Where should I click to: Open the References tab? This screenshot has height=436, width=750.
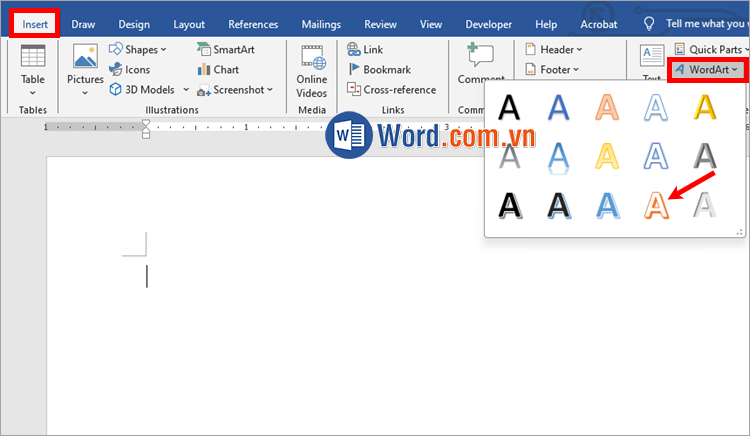pos(253,24)
